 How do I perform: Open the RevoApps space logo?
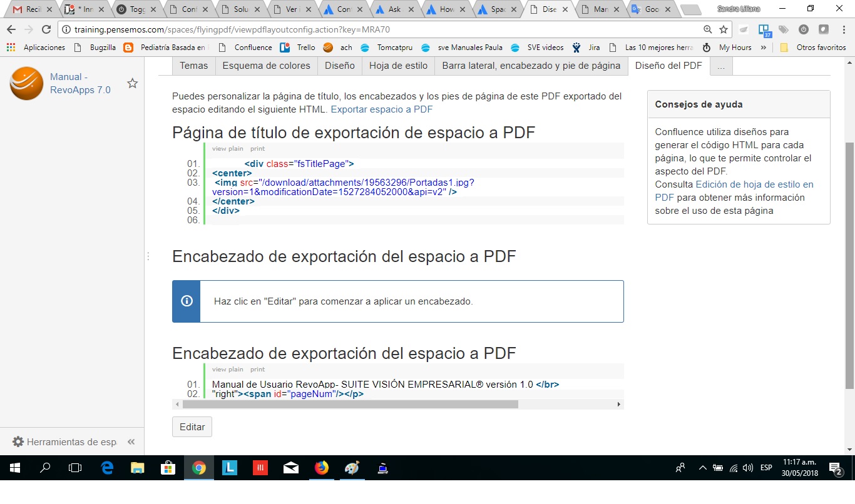pyautogui.click(x=26, y=83)
